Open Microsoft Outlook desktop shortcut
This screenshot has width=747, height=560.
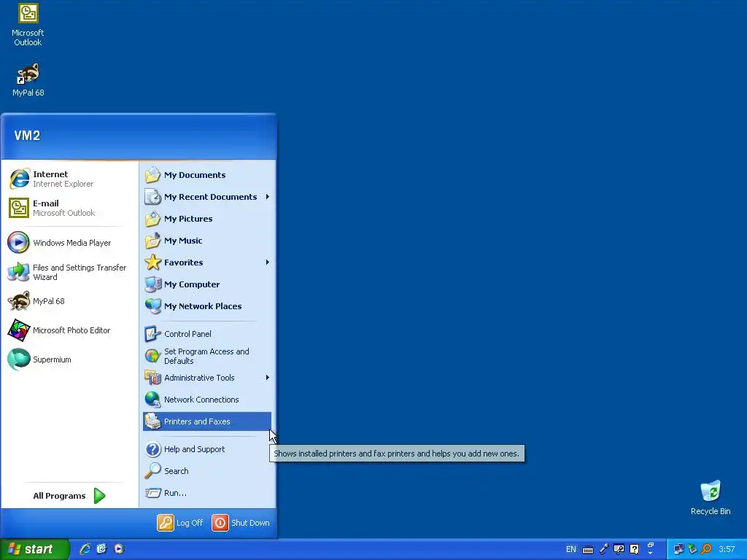click(28, 24)
